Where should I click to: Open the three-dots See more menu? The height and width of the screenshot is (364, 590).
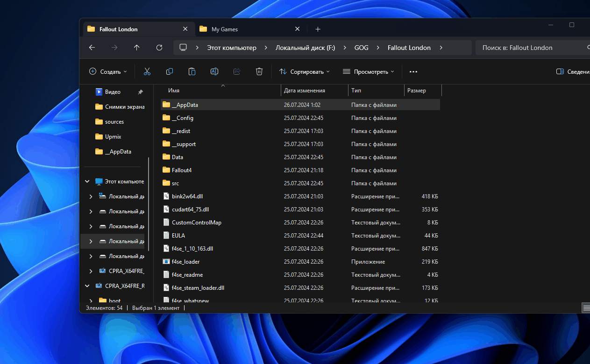(x=413, y=72)
